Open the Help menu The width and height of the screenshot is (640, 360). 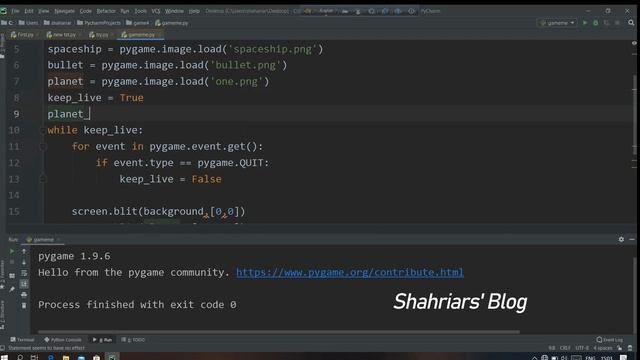point(194,11)
